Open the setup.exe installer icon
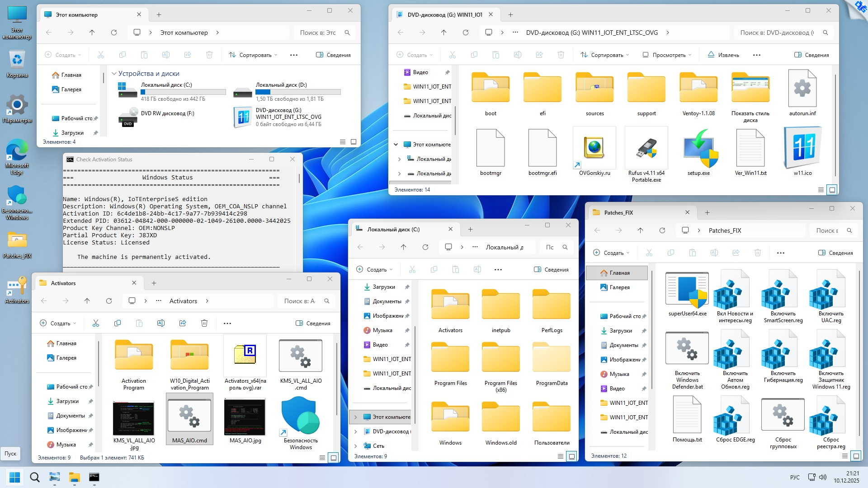 pos(698,149)
